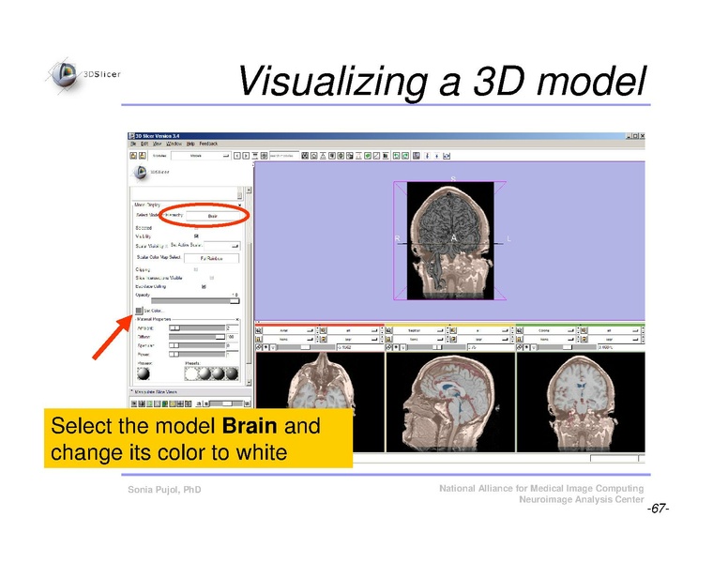Screen dimensions: 728x563
Task: Click the first slice views control icon
Action: [134, 403]
